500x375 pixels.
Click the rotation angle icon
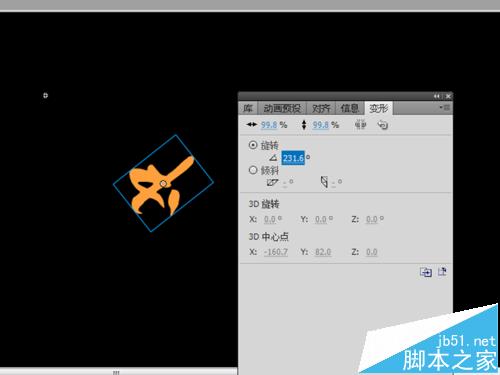click(274, 158)
